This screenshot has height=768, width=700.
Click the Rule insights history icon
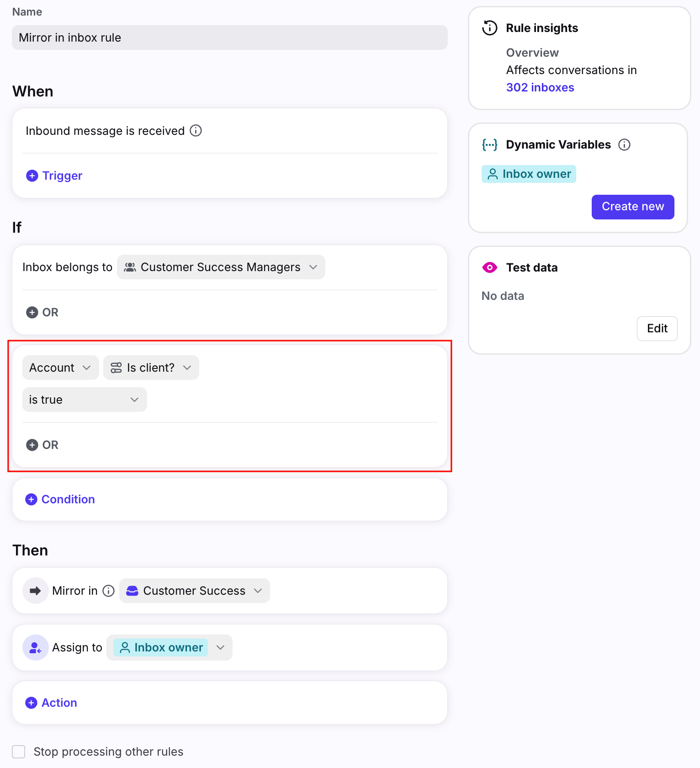tap(490, 28)
